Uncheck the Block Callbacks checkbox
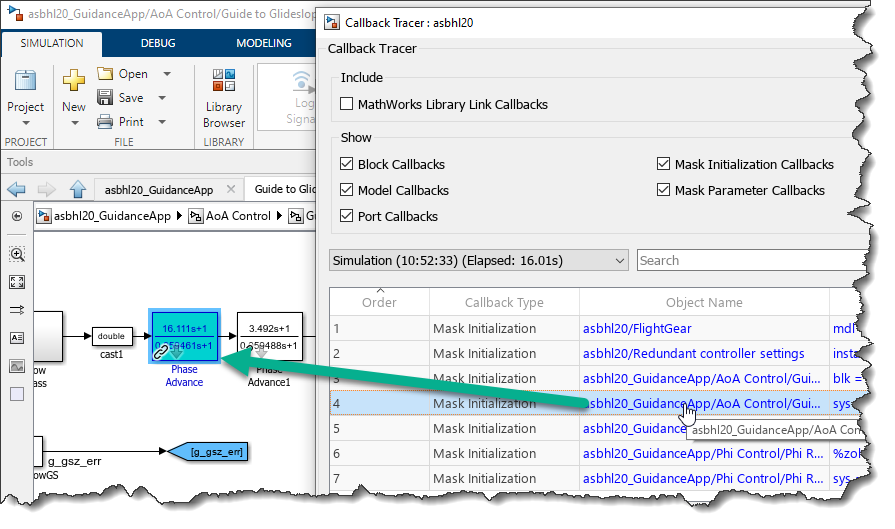 347,164
